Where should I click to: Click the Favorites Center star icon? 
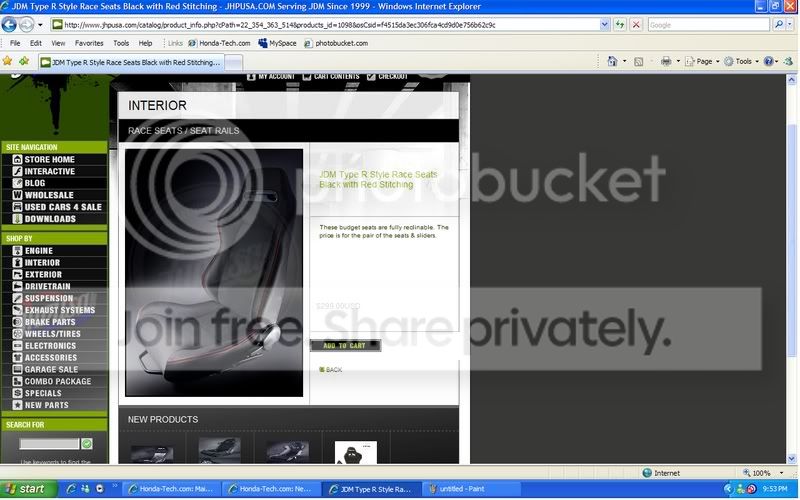pos(7,61)
